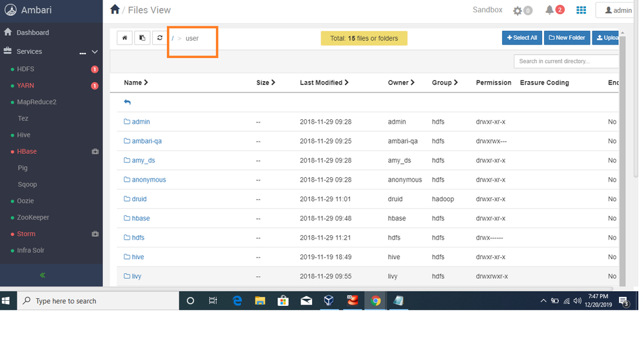Collapse the Services list chevron

(95, 52)
